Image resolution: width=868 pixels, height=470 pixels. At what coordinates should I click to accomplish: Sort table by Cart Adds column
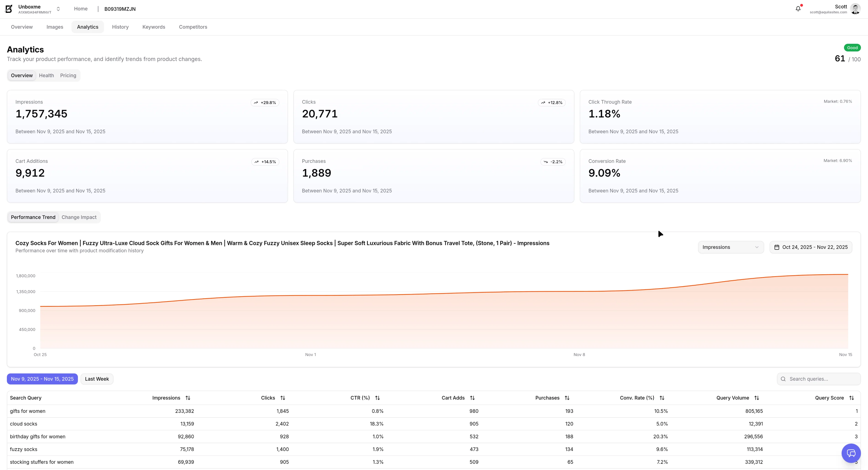point(472,398)
